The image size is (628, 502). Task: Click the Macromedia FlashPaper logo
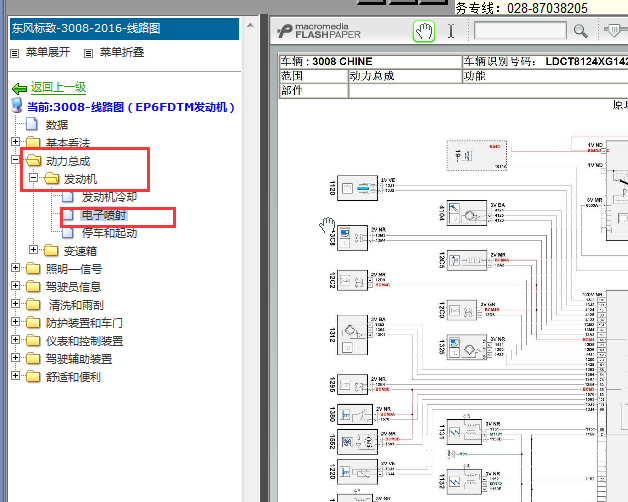click(x=319, y=31)
